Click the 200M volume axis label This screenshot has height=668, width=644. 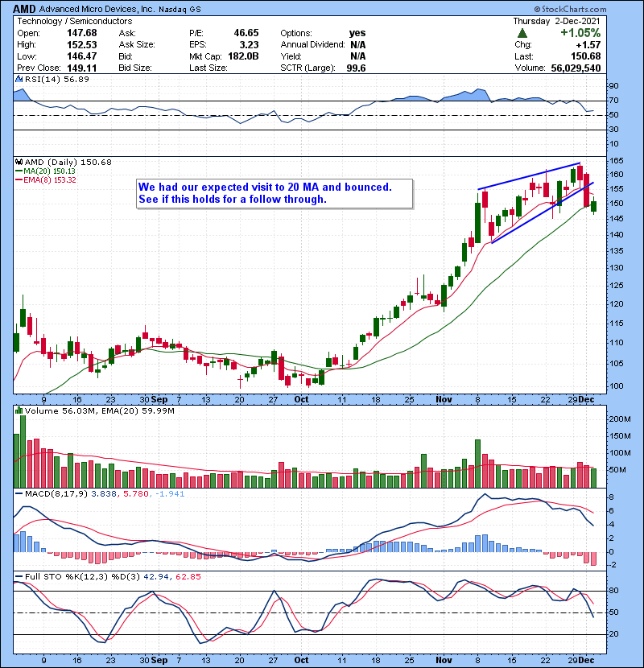point(620,419)
